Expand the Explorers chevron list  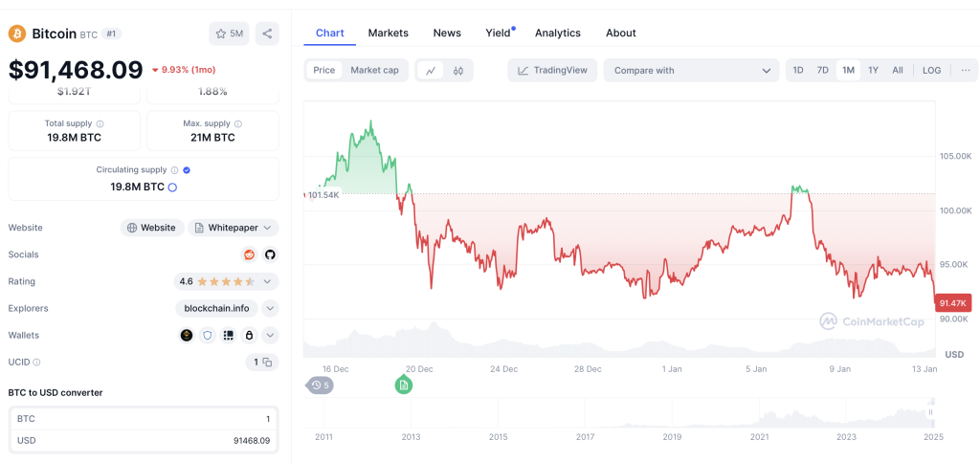[x=270, y=308]
